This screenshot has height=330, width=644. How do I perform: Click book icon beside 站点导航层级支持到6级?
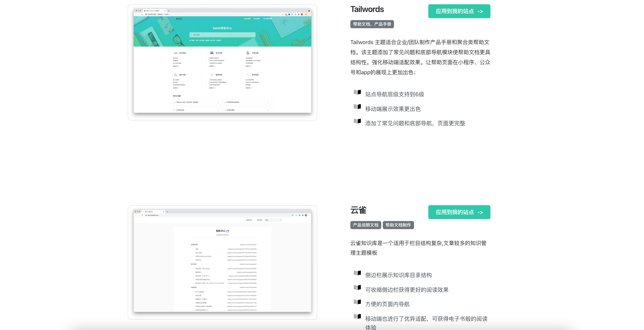tap(357, 92)
